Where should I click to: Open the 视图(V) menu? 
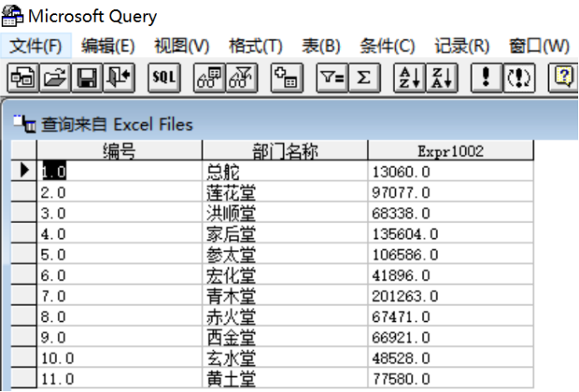pos(181,46)
